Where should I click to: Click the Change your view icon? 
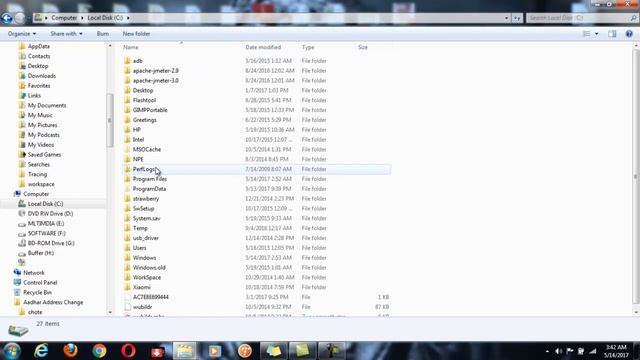[x=587, y=34]
